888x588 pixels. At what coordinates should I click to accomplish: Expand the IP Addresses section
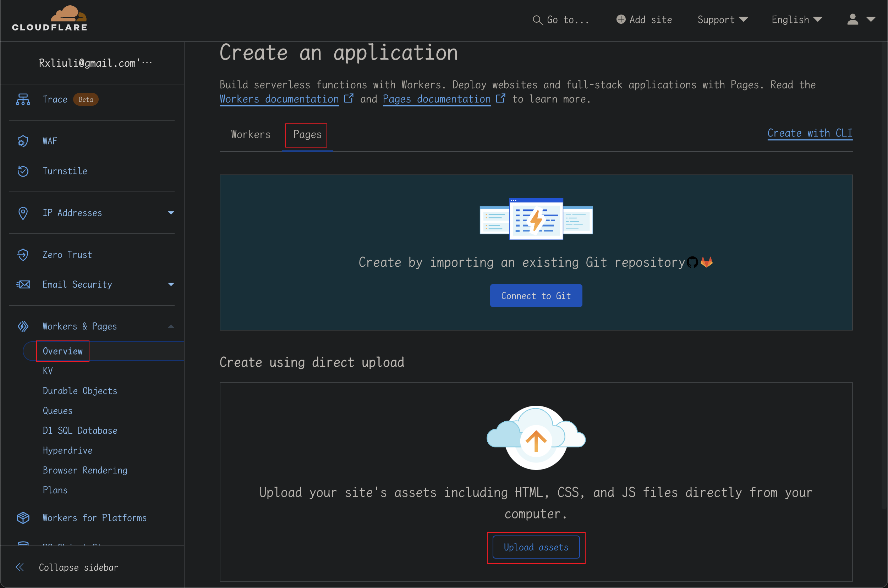coord(171,213)
